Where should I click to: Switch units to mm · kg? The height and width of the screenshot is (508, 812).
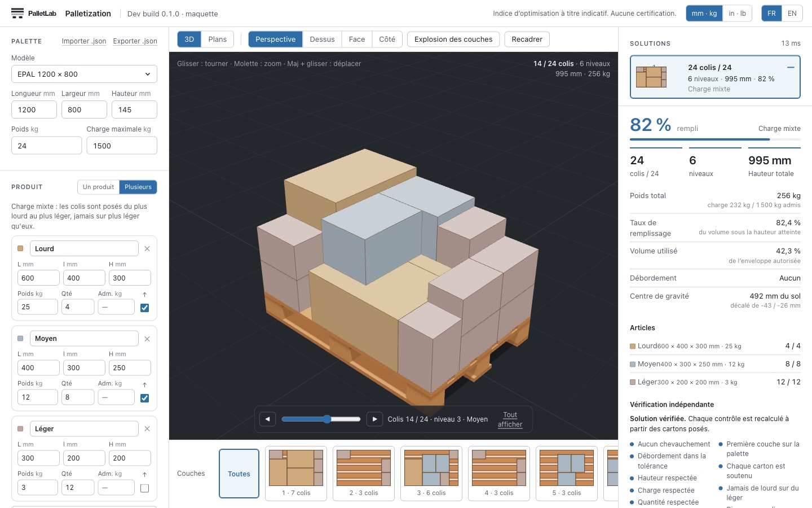pos(704,14)
